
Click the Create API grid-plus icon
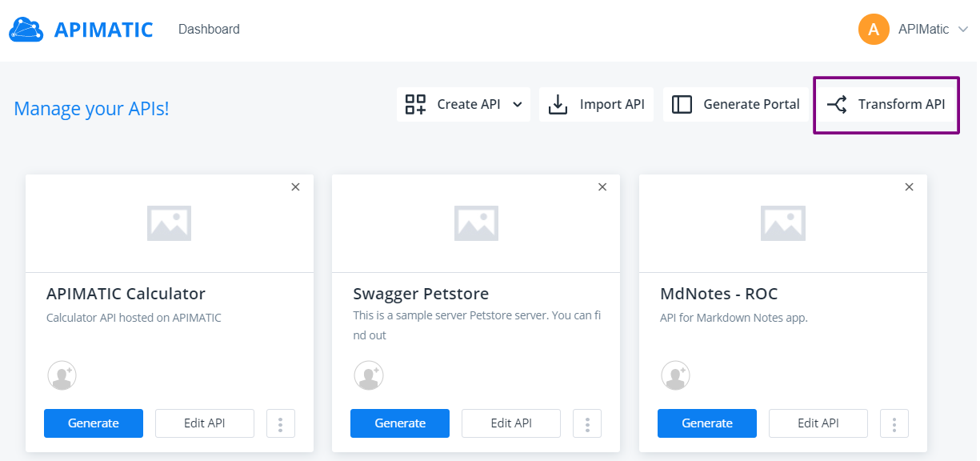pyautogui.click(x=415, y=104)
